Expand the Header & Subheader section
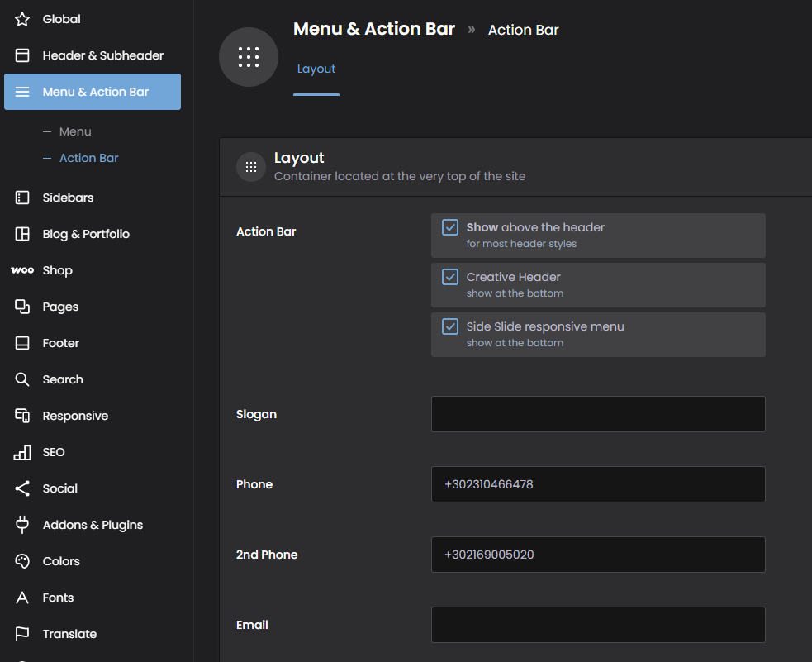The height and width of the screenshot is (662, 812). click(102, 55)
